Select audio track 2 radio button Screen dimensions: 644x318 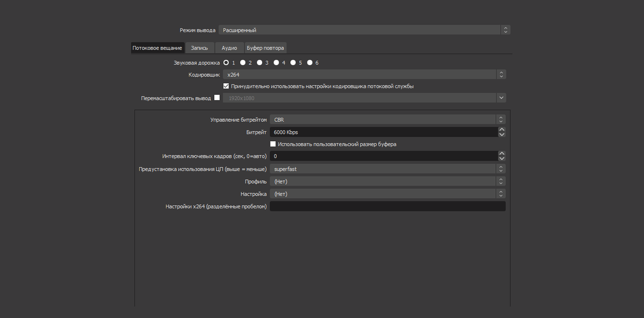click(x=243, y=63)
